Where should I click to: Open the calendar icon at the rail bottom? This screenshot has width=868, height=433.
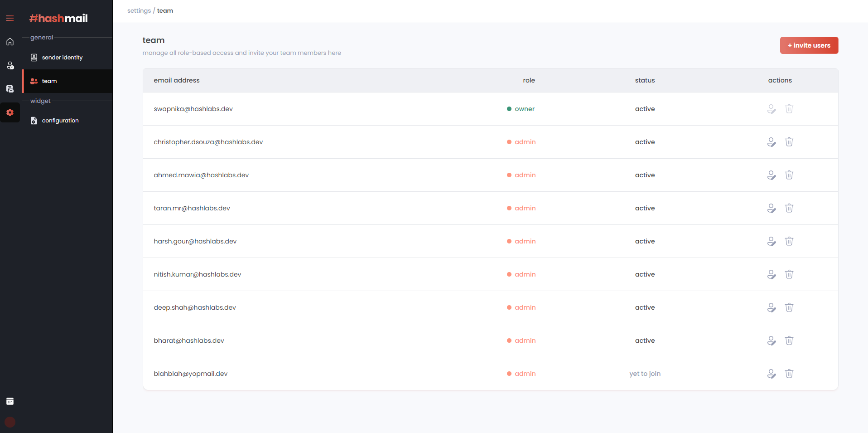pos(10,401)
